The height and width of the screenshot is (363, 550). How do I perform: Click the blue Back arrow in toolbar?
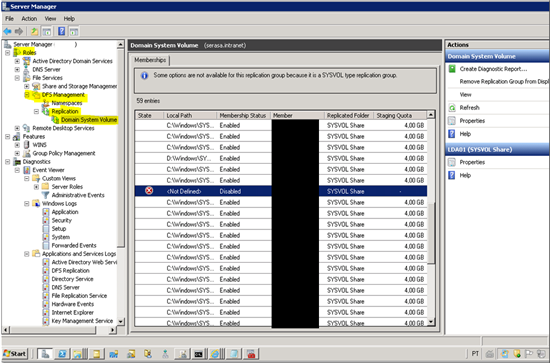(7, 32)
